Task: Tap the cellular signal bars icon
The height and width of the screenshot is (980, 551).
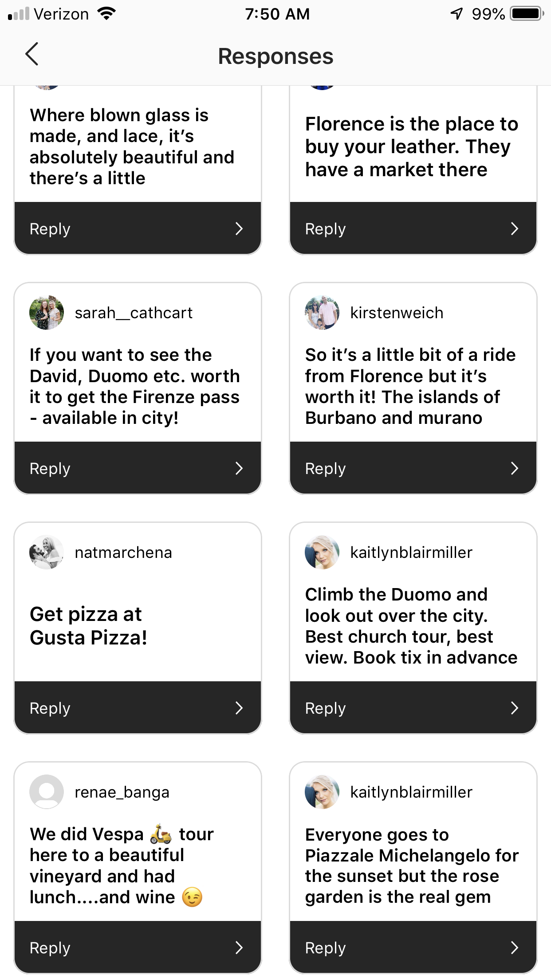Action: coord(19,14)
